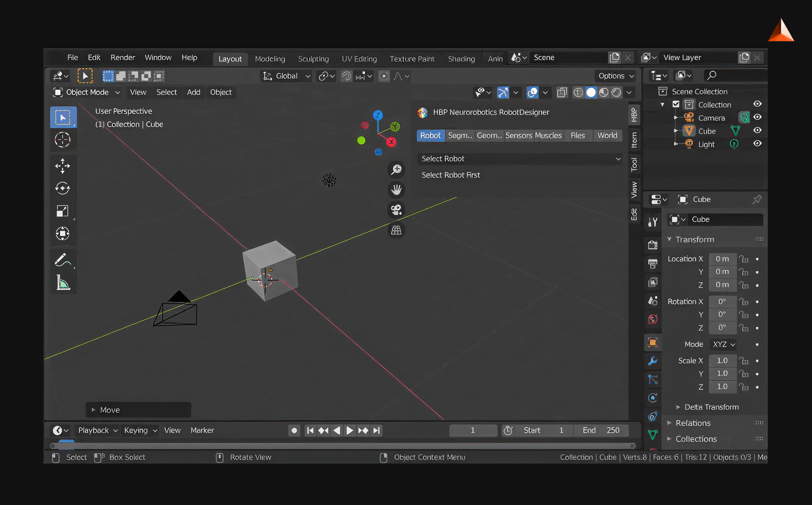Click the Options button in header

616,76
